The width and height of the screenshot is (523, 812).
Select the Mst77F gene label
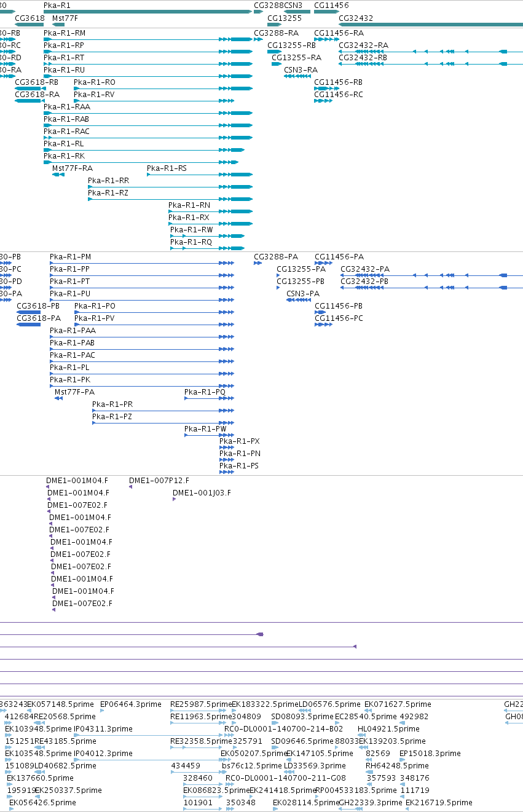[65, 18]
